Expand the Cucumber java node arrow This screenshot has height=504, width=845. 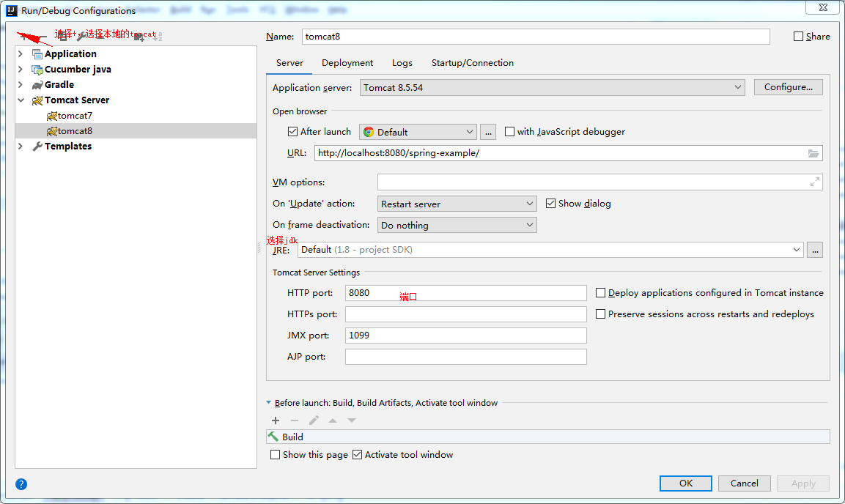21,70
